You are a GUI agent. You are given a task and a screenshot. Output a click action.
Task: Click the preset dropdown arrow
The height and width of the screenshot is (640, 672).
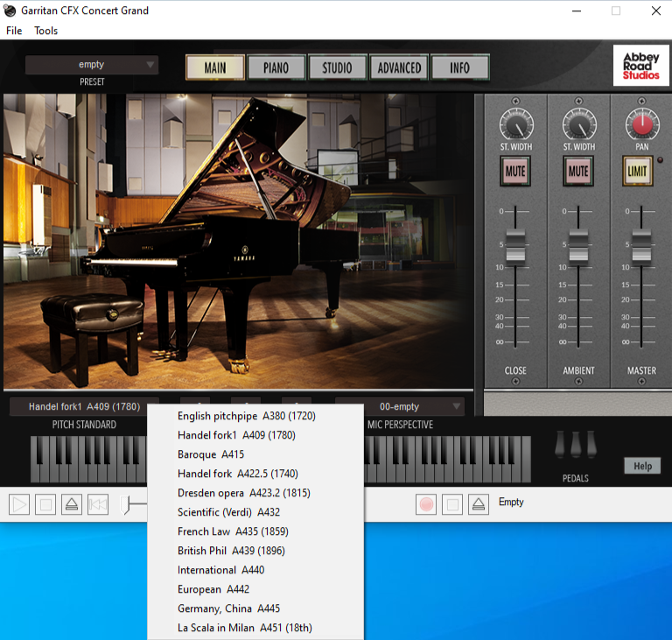pyautogui.click(x=150, y=65)
